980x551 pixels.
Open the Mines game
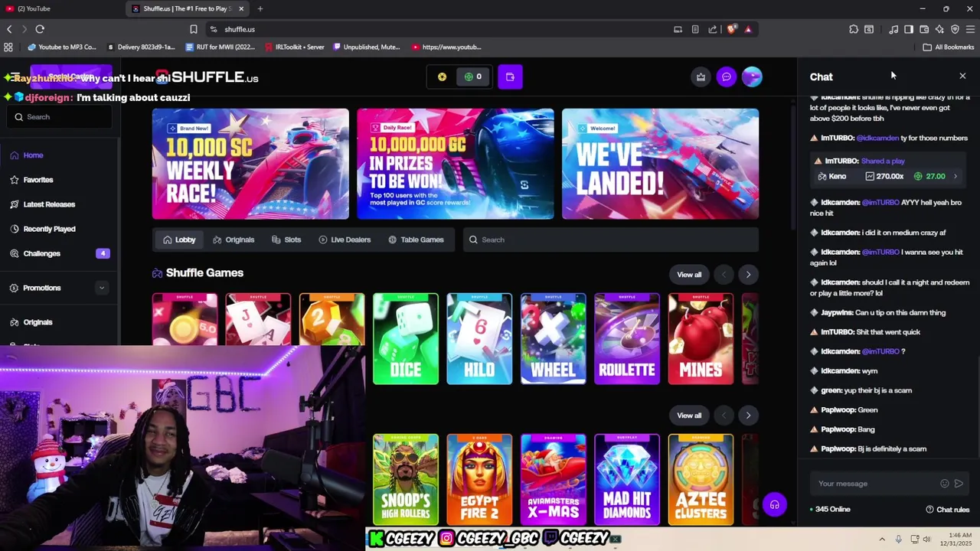(x=701, y=338)
